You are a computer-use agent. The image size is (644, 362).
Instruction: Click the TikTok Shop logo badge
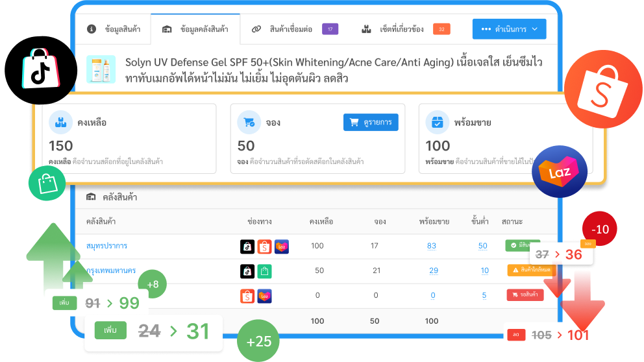tap(40, 67)
